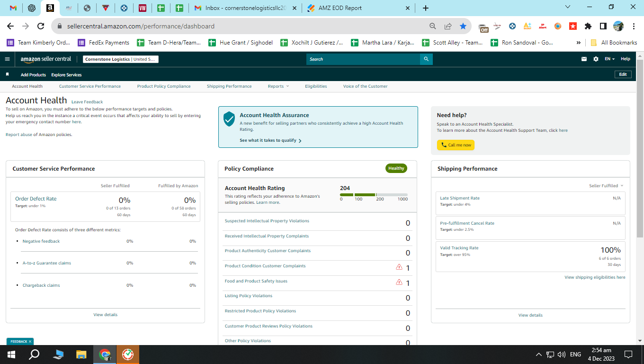Show hidden bookmarks with the double chevron
Viewport: 644px width, 364px height.
pyautogui.click(x=578, y=42)
